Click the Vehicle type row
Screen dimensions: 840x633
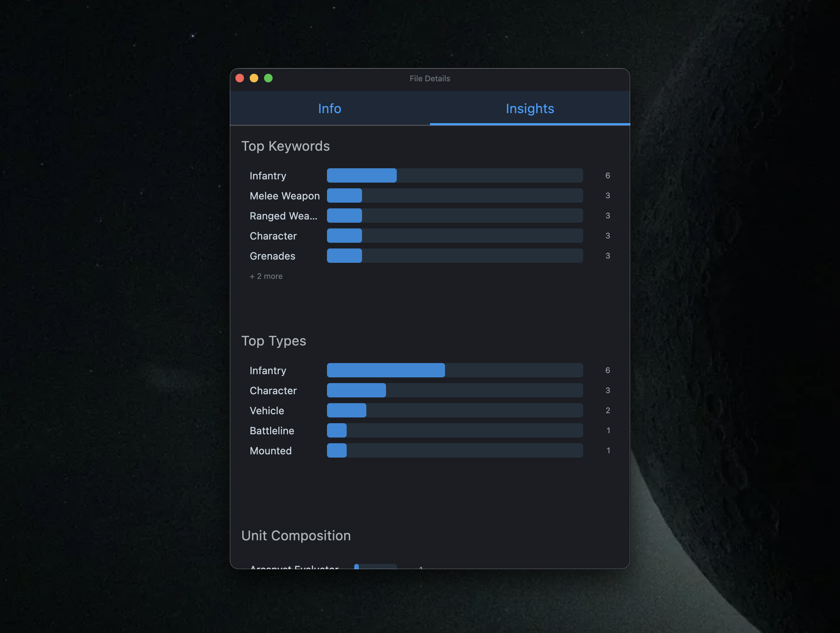coord(267,410)
